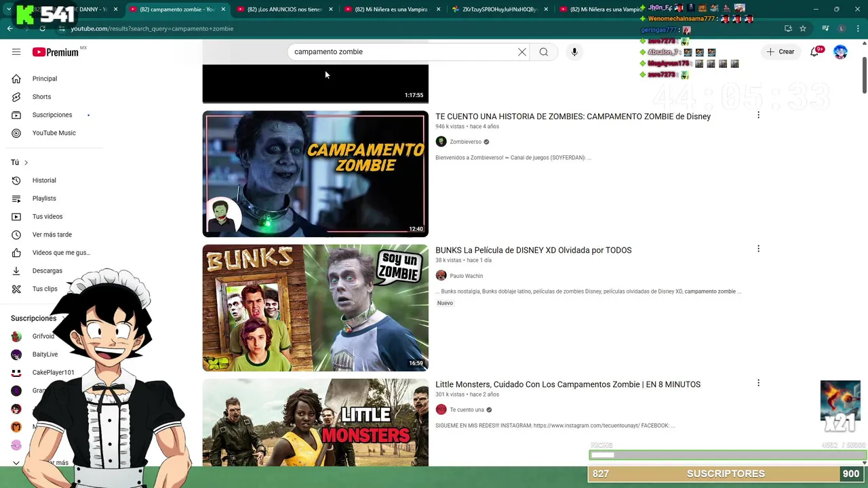Open the TE CUENTO UNA HISTORIA DE ZOMBIES title
Image resolution: width=868 pixels, height=488 pixels.
(x=573, y=117)
